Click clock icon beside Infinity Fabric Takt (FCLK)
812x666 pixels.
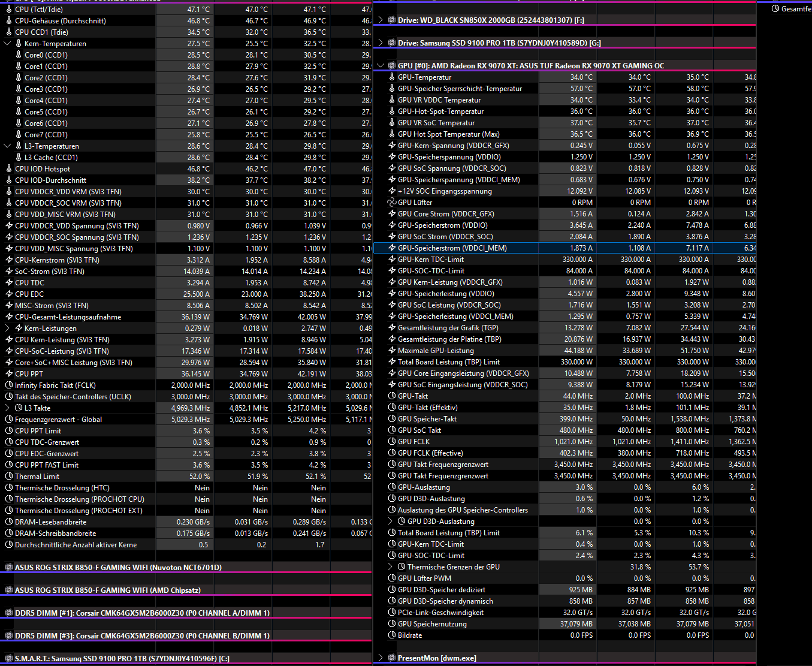[x=9, y=385]
